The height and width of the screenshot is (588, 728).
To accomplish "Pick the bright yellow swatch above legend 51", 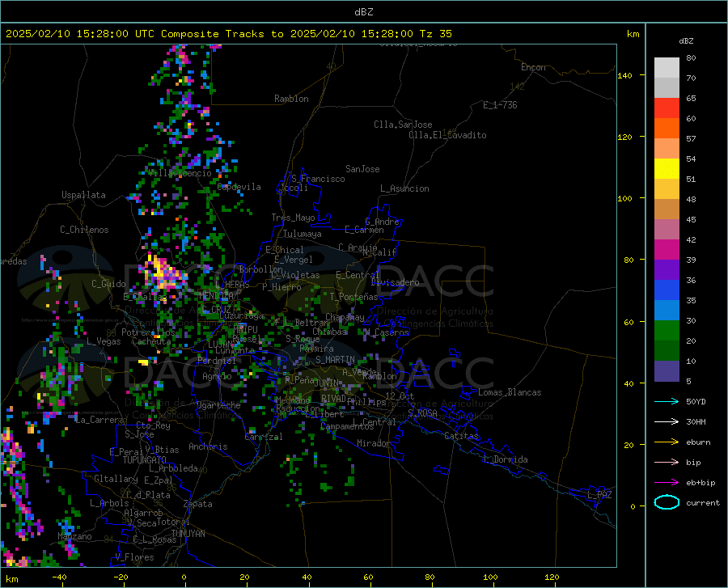I will [667, 169].
